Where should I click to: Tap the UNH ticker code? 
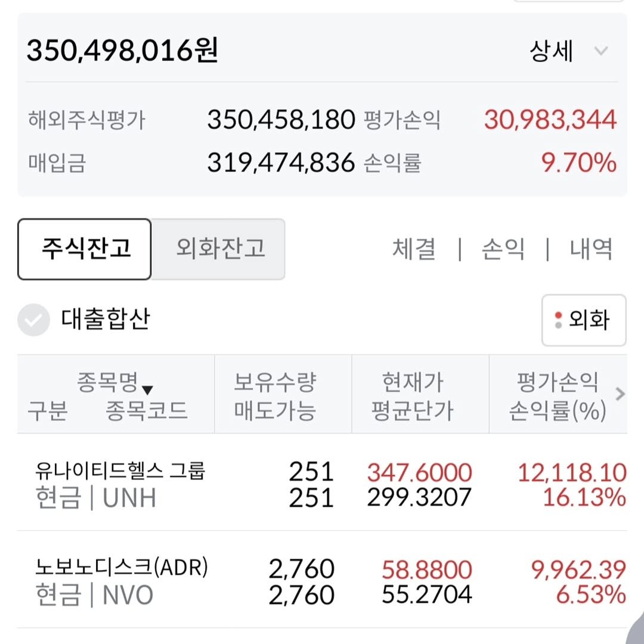click(129, 498)
